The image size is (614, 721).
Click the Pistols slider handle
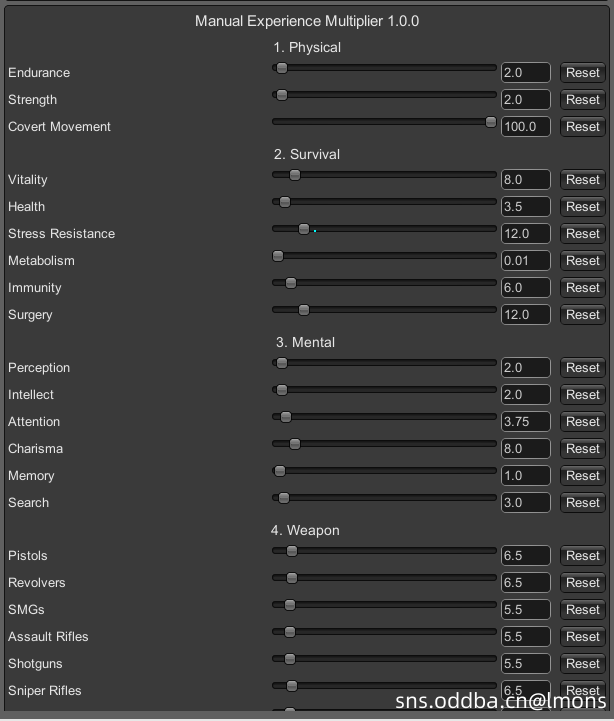pos(291,551)
